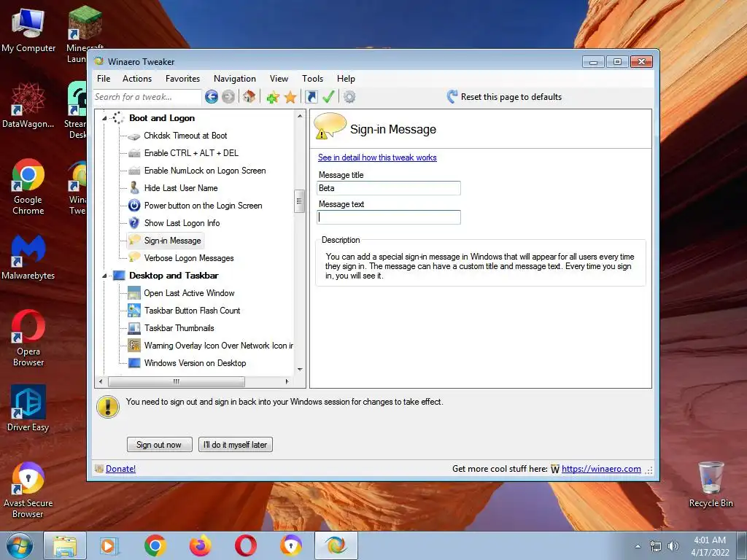
Task: Click the create shortcut arrow toolbar icon
Action: tap(311, 97)
